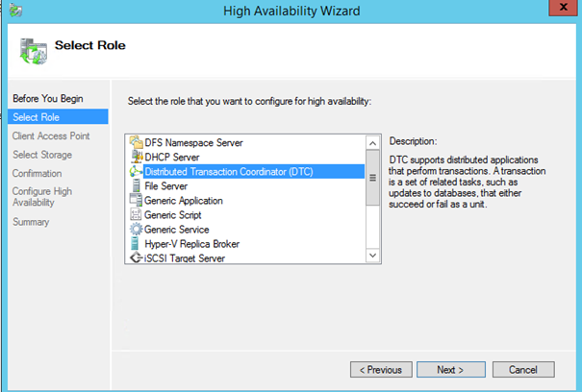Click the DFS Namespace Server folder icon
Image resolution: width=582 pixels, height=392 pixels.
pos(136,142)
